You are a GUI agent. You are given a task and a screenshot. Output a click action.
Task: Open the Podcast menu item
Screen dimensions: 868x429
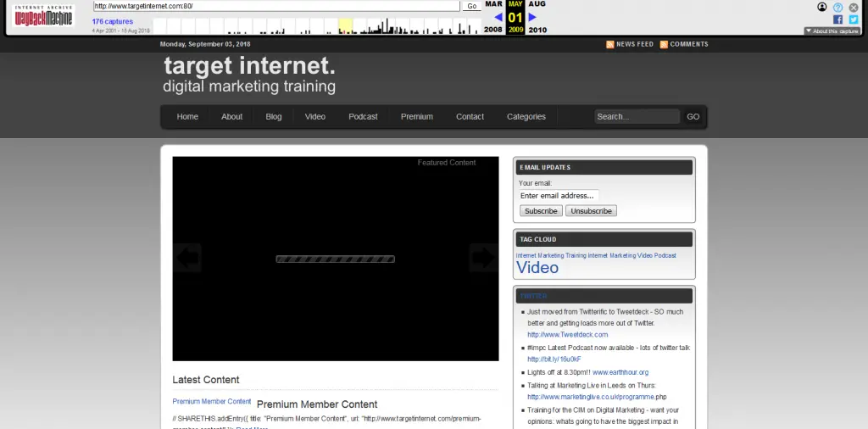coord(363,117)
